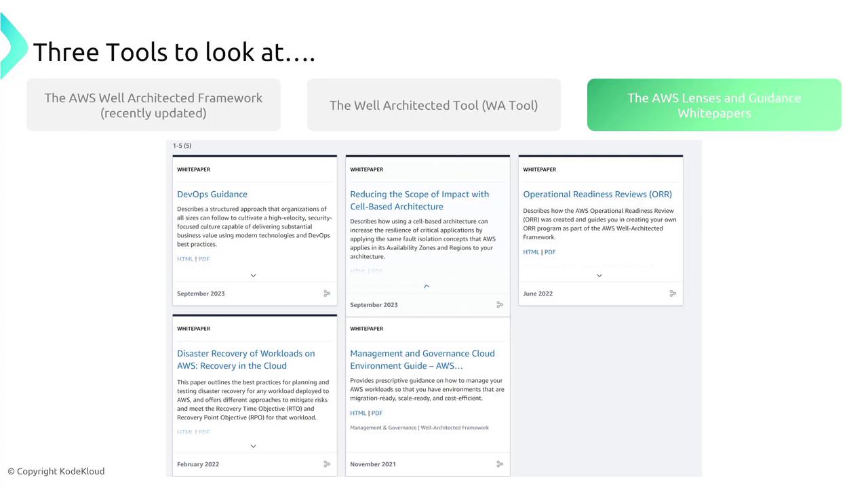The height and width of the screenshot is (488, 868).
Task: Collapse the Cell-Based Architecture card chevron
Action: (x=427, y=287)
